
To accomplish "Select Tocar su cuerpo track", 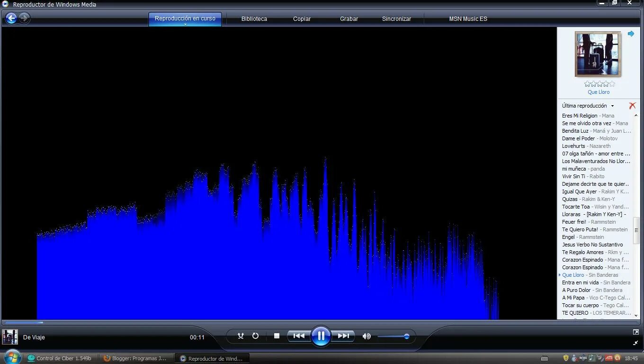I will pyautogui.click(x=597, y=305).
